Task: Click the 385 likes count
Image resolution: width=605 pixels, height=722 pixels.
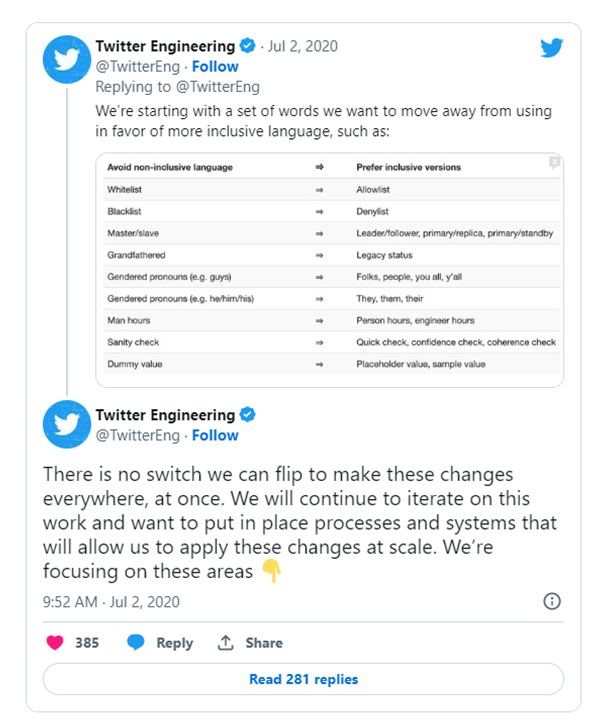Action: click(x=87, y=643)
